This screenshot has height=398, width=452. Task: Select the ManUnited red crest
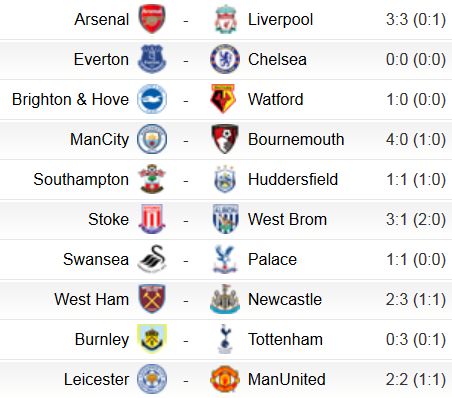pos(225,379)
